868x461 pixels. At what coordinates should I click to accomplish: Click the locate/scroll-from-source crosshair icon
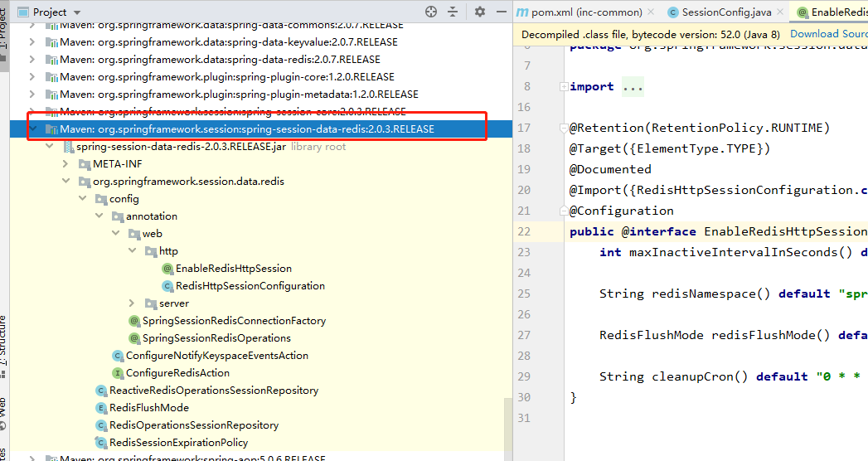430,12
